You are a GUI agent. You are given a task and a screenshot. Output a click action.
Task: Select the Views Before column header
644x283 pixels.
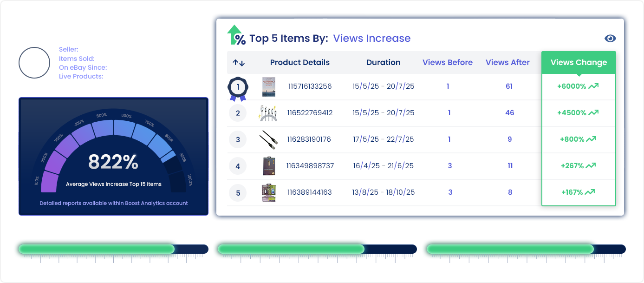(x=448, y=63)
